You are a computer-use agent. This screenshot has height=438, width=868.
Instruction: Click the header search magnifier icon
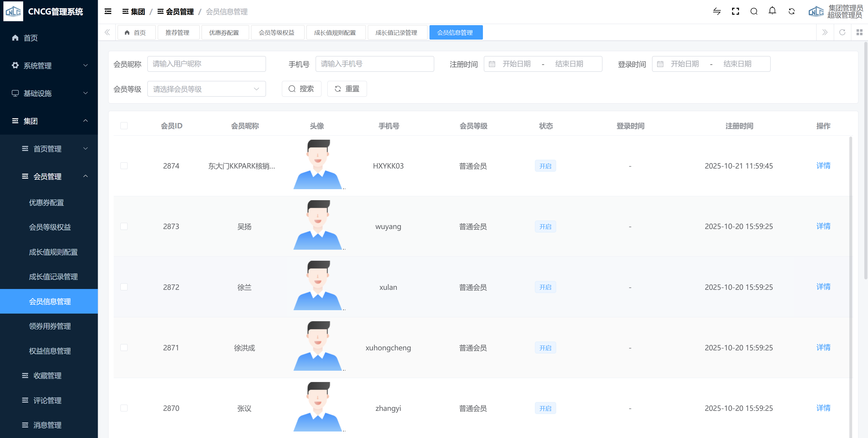click(x=754, y=12)
